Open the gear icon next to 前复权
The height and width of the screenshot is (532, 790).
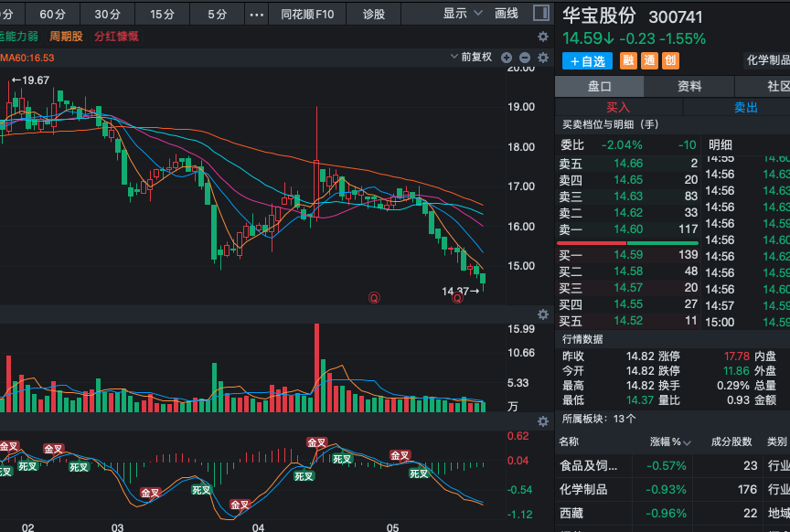(x=542, y=58)
